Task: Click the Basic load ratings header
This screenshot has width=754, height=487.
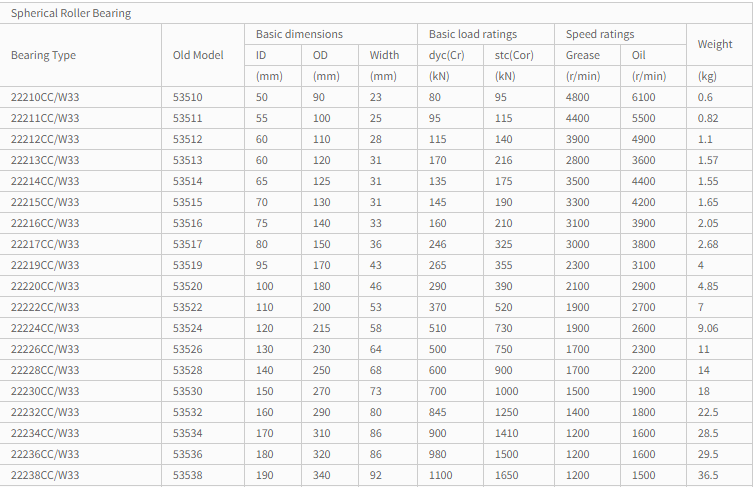Action: click(x=472, y=34)
